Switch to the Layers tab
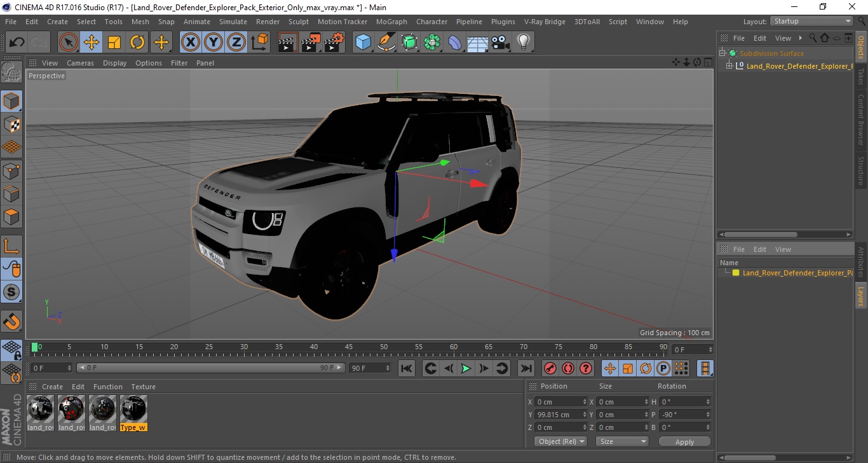The image size is (868, 463). [861, 296]
